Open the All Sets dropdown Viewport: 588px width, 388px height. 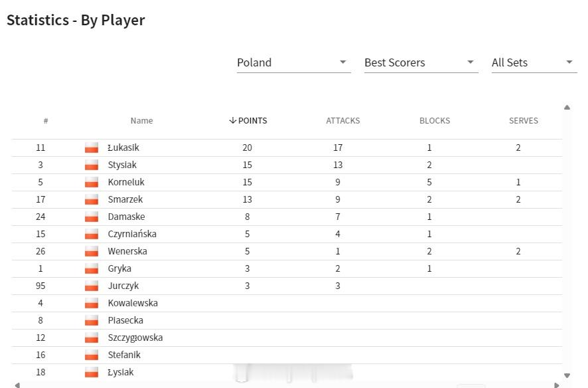pos(534,62)
